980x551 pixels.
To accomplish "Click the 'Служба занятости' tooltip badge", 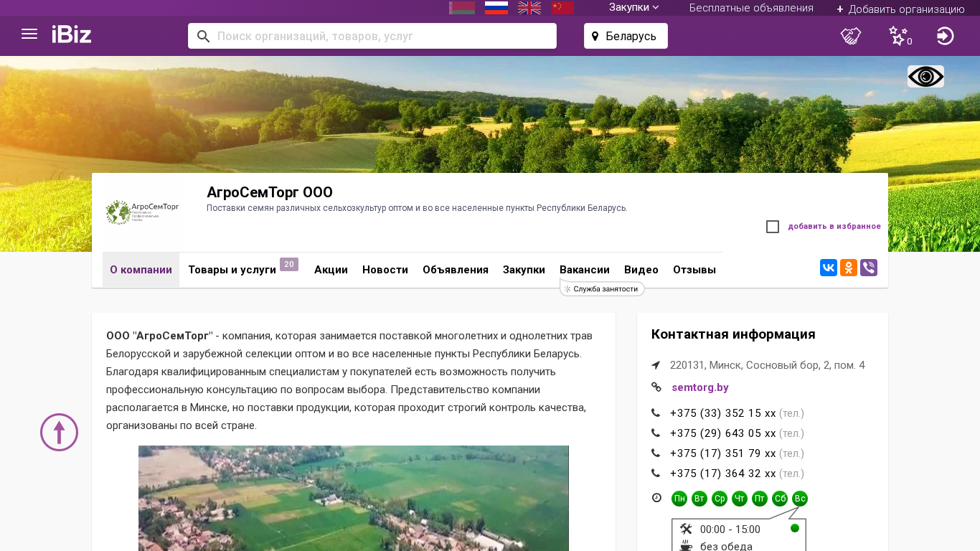I will point(602,289).
